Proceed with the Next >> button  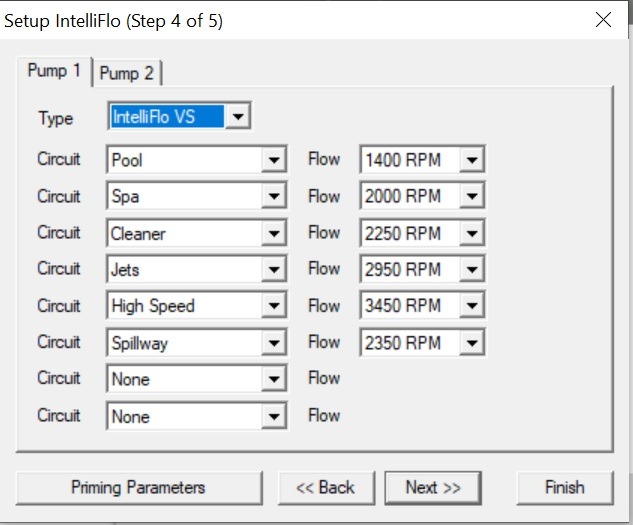(x=433, y=488)
